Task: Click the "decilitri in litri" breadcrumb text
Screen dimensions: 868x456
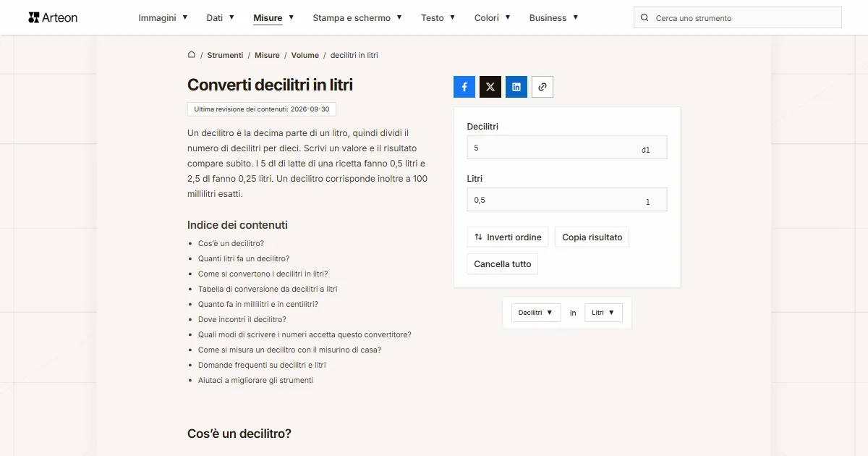Action: click(354, 55)
